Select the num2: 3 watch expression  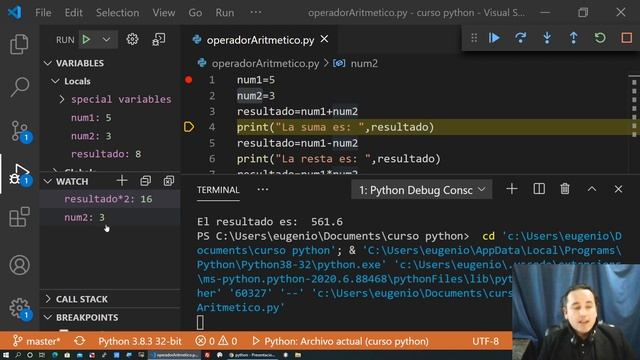coord(110,217)
